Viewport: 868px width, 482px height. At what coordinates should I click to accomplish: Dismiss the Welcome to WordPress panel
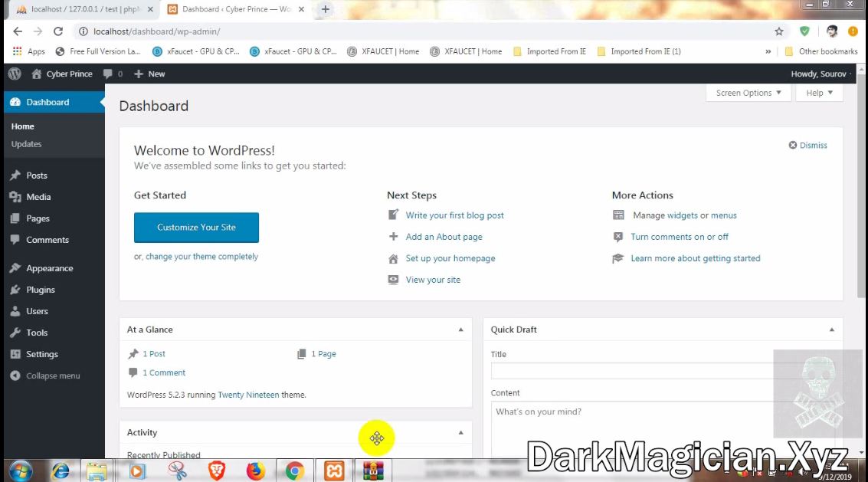point(807,145)
